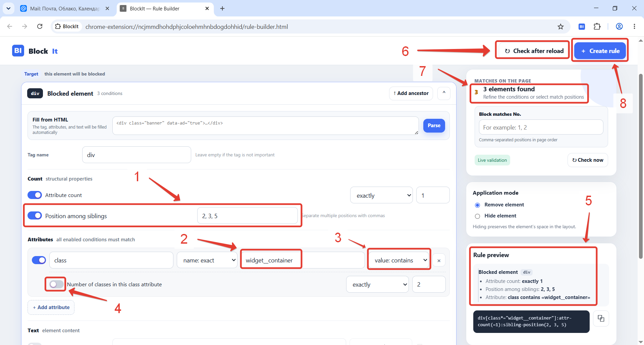Click the Create rule button
644x345 pixels.
(600, 51)
